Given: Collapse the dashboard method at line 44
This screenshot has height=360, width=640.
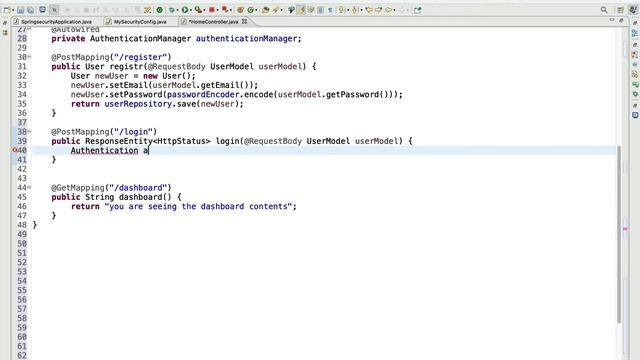Looking at the screenshot, I should (29, 187).
